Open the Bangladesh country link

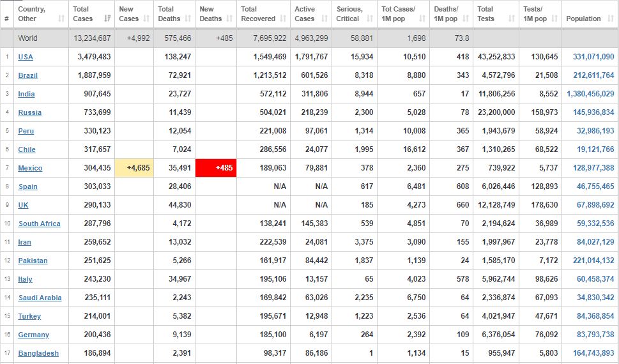pos(38,354)
